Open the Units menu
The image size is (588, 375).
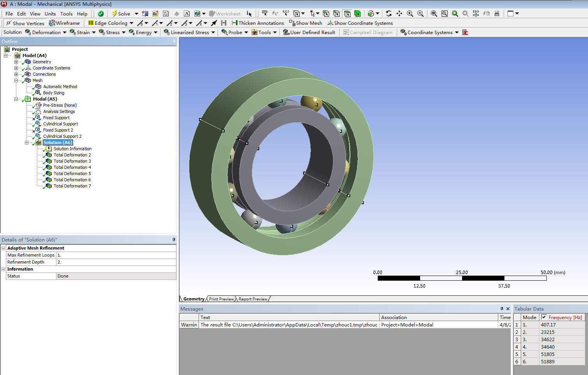pos(50,14)
